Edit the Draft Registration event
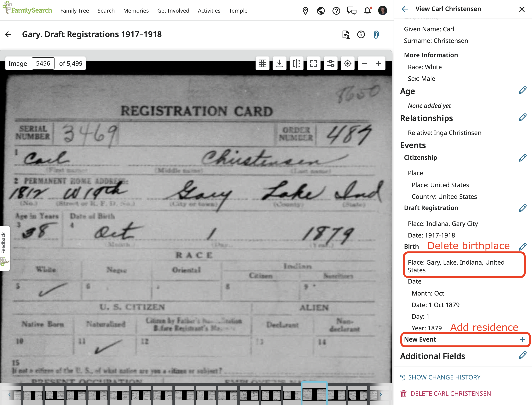532x405 pixels. 523,208
